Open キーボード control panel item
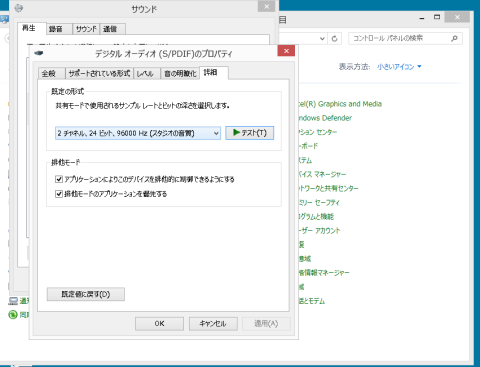 (308, 146)
